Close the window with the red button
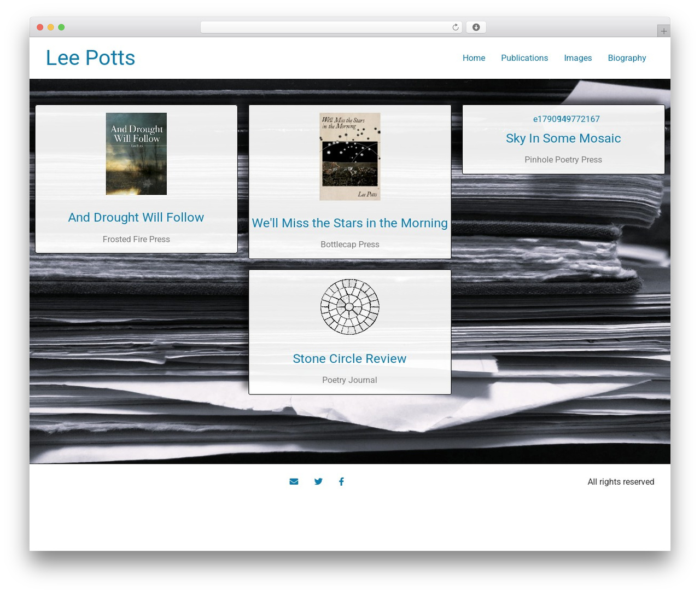 pyautogui.click(x=40, y=27)
